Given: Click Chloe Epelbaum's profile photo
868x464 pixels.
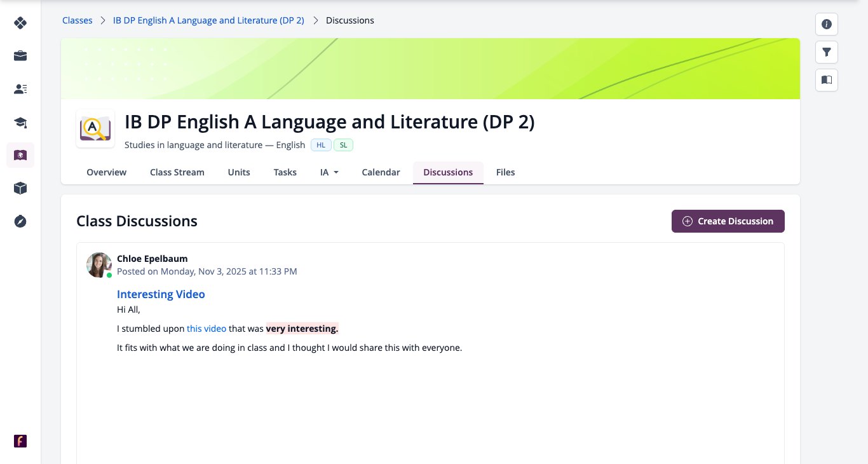Looking at the screenshot, I should coord(99,265).
